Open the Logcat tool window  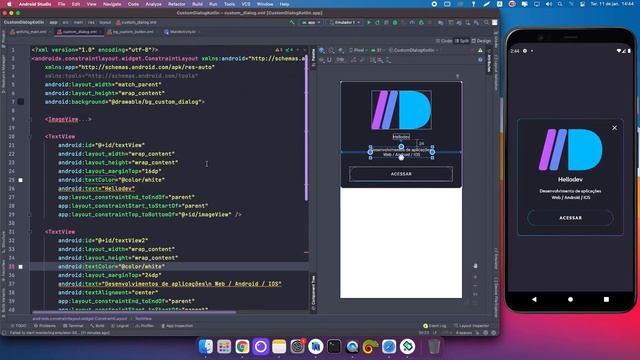pos(120,326)
